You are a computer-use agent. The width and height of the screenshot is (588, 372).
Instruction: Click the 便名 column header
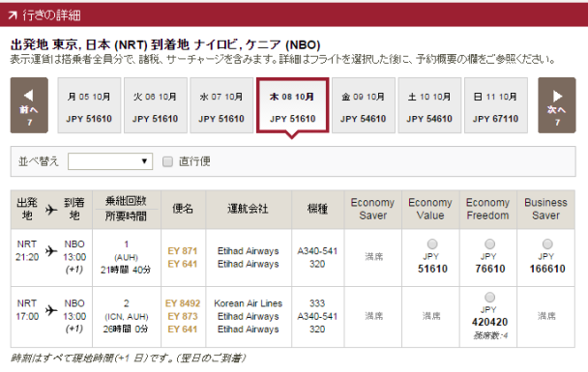(183, 209)
